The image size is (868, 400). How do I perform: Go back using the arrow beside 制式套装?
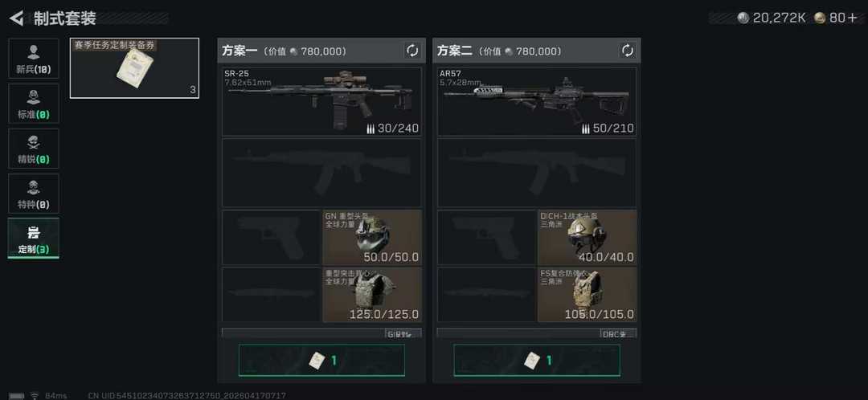pos(17,18)
